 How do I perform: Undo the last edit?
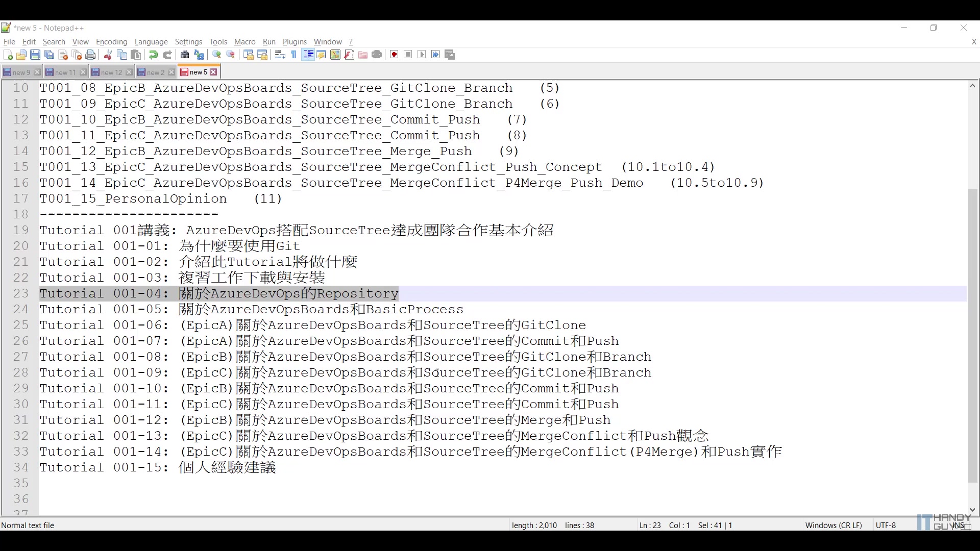tap(153, 55)
